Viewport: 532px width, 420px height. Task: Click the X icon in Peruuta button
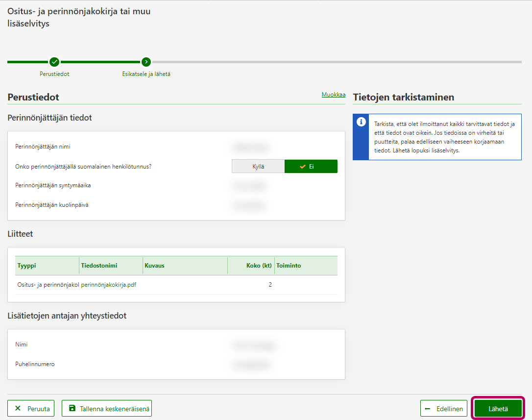pos(18,408)
